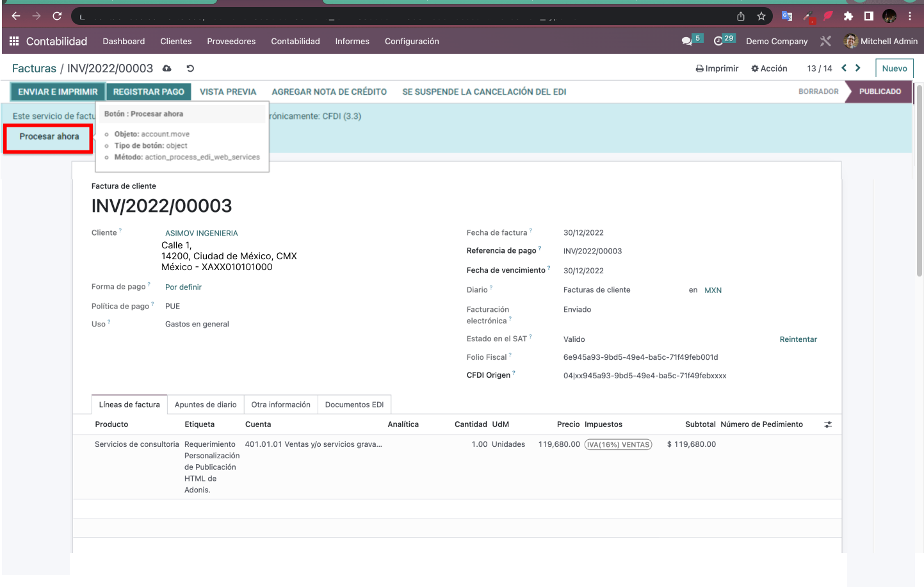Go to the next record in pager
Screen dimensions: 924x587
pos(858,68)
